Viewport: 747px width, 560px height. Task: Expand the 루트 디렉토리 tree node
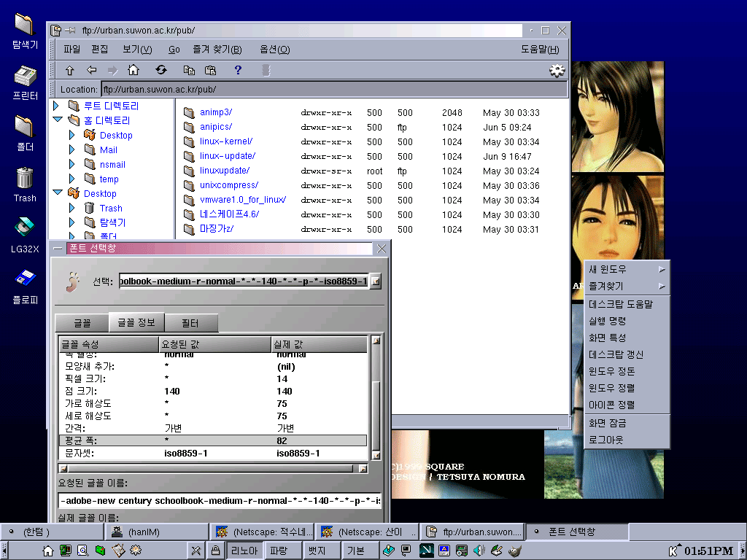point(58,106)
